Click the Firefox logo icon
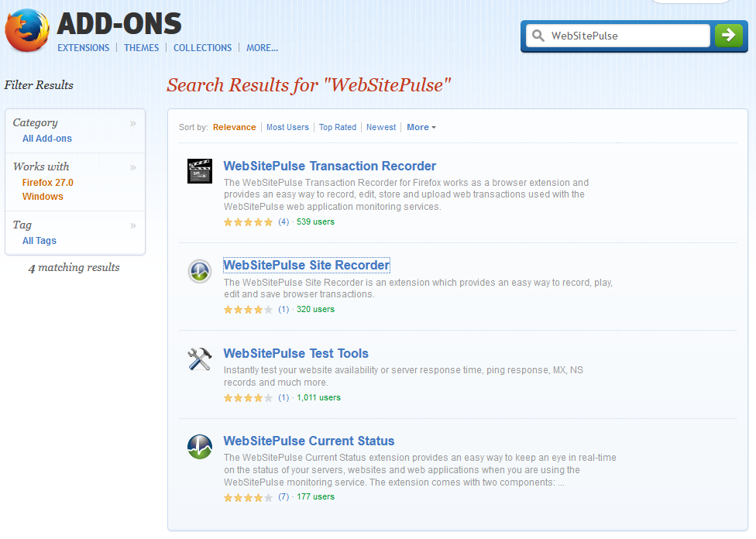 click(27, 30)
